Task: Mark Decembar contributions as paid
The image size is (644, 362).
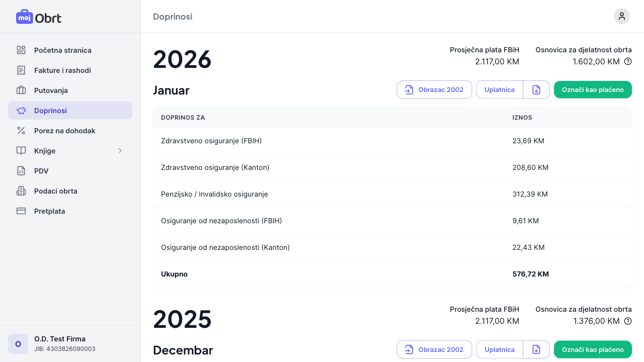Action: point(593,349)
